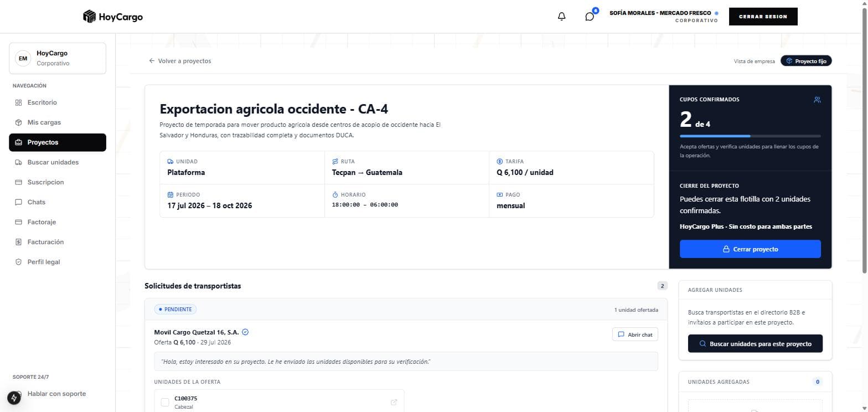Open external link icon for unit C100375

click(394, 402)
